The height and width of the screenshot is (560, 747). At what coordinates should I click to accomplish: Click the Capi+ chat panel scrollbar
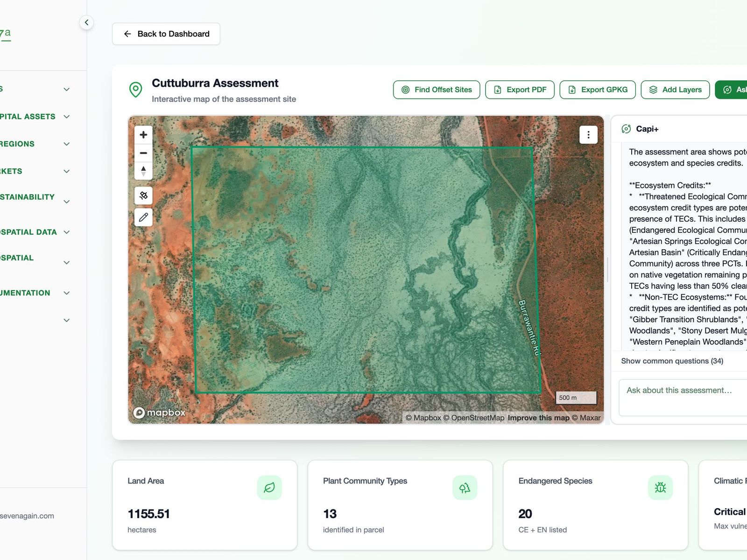tap(607, 269)
